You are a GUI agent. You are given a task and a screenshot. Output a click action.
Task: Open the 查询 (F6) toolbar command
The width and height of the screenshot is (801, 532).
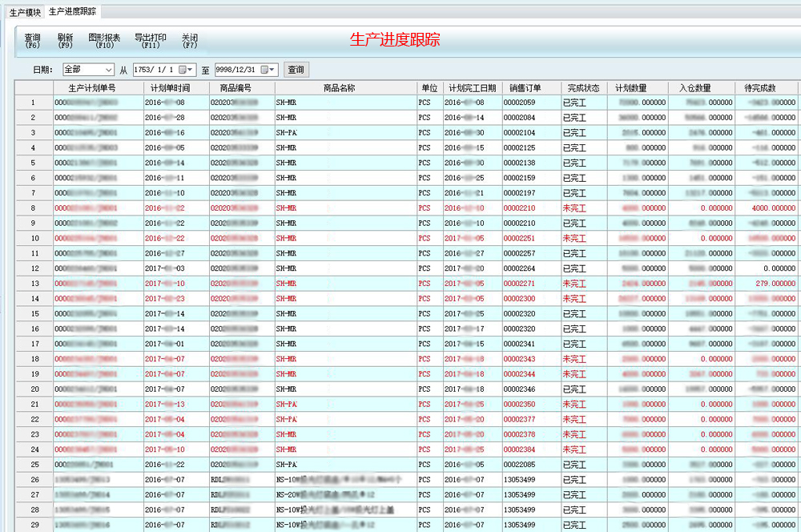click(x=33, y=41)
